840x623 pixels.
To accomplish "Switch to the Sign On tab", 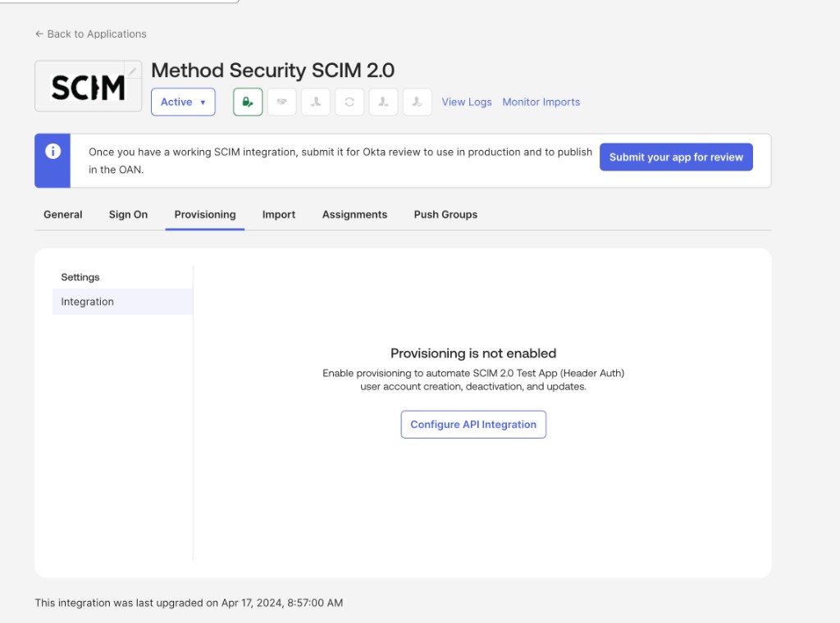I will point(128,215).
